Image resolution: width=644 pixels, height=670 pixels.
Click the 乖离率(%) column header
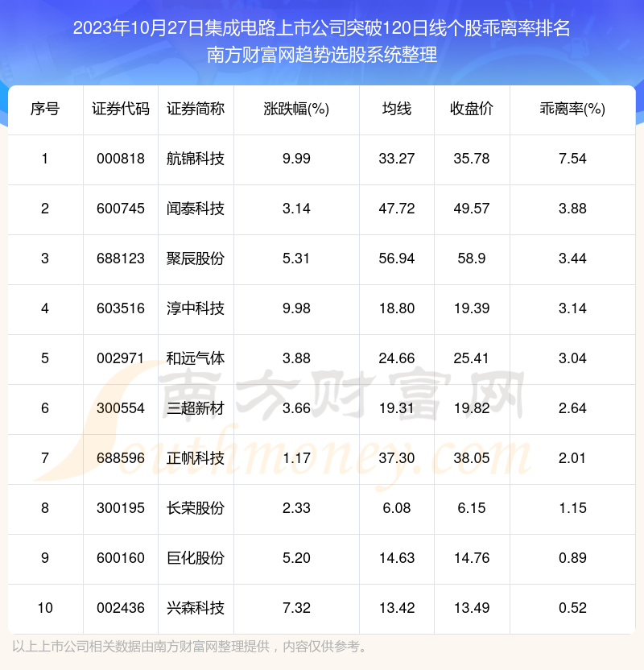572,109
